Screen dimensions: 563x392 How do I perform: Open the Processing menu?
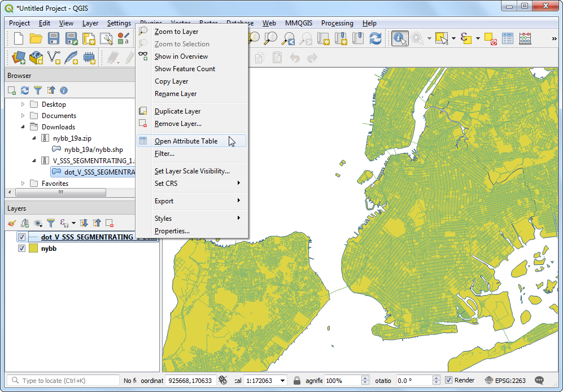point(337,23)
